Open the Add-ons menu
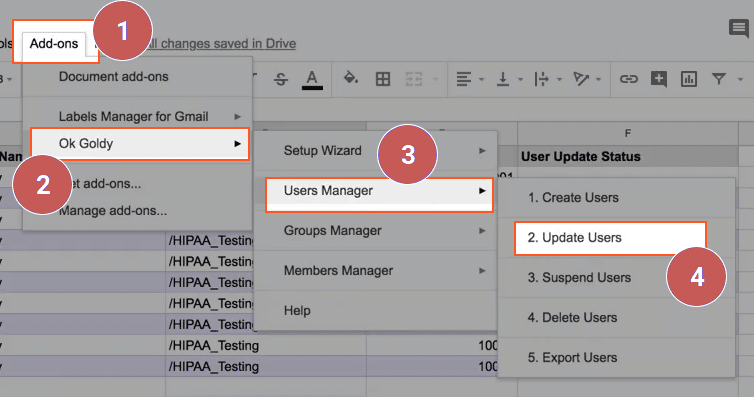 (54, 44)
